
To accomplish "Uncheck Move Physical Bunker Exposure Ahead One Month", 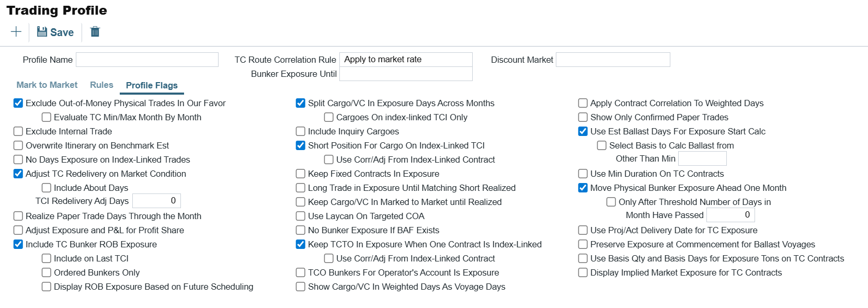I will (583, 188).
